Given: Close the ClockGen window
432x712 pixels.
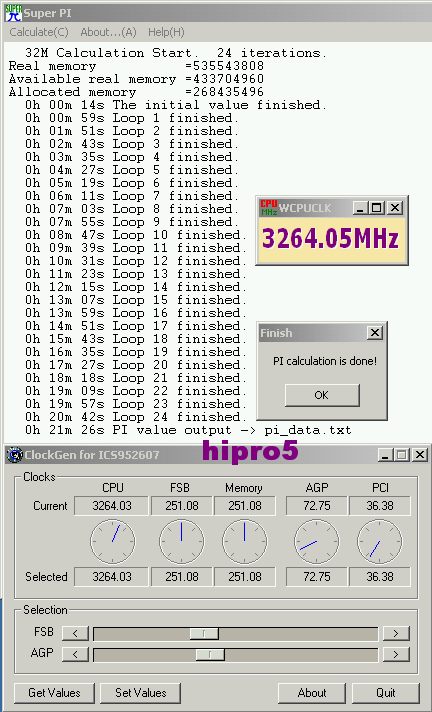Looking at the screenshot, I should [x=420, y=455].
